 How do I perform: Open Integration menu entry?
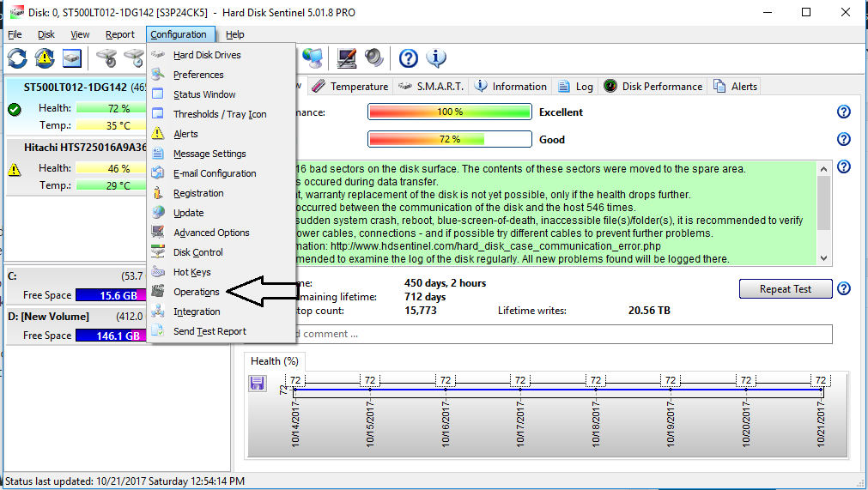click(222, 312)
